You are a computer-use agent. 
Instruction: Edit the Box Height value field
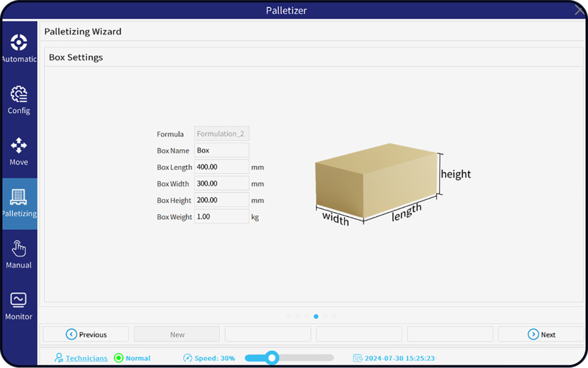[222, 200]
